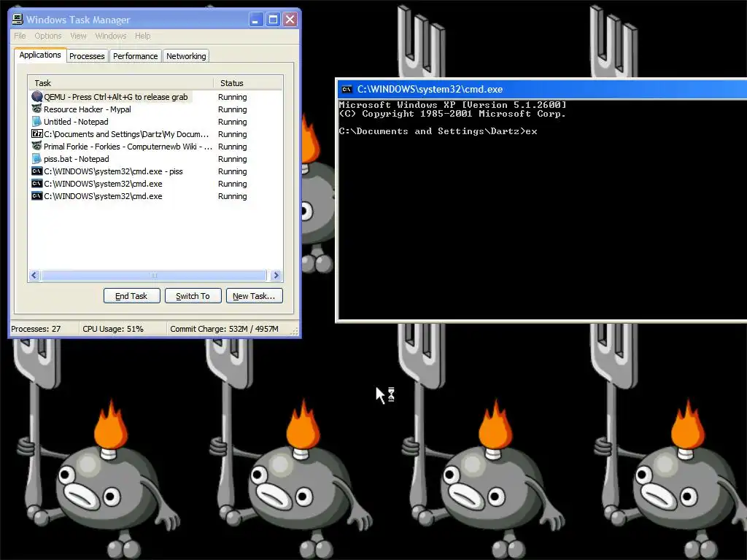Click the task list right scroll arrow

[x=276, y=275]
